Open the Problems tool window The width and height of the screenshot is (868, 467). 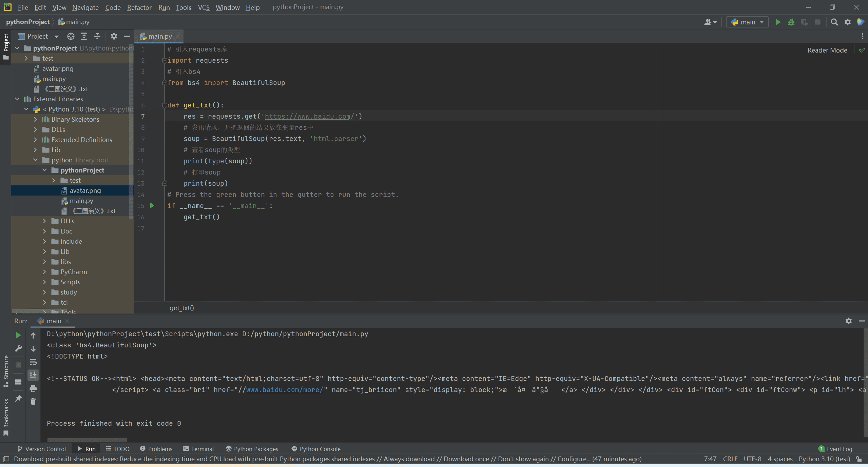coord(156,449)
